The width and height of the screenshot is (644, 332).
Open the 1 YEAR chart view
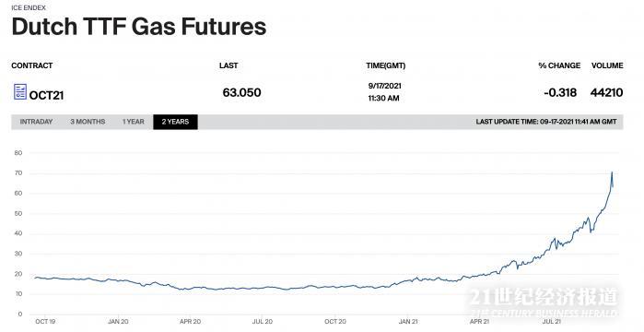133,122
